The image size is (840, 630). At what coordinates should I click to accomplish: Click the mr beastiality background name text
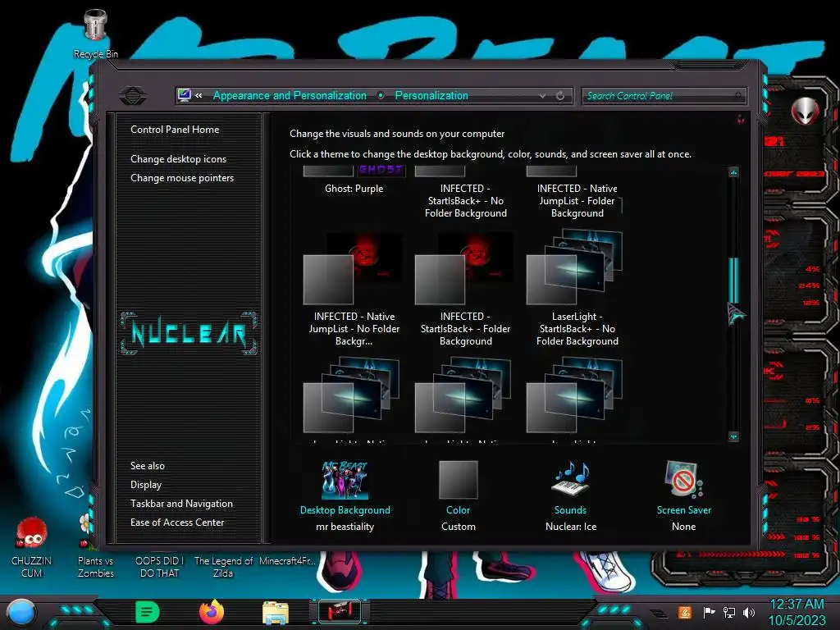(x=345, y=527)
